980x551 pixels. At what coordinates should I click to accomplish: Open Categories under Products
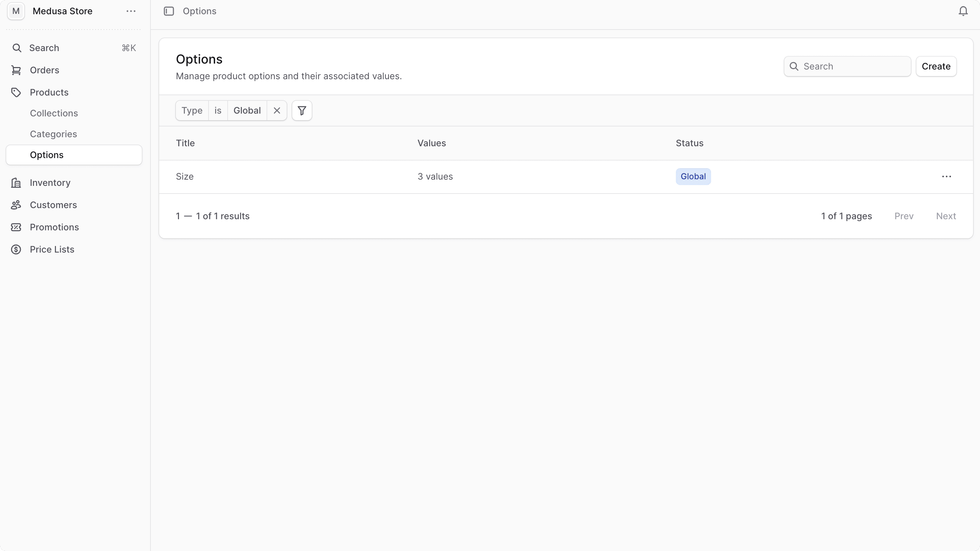pyautogui.click(x=74, y=134)
